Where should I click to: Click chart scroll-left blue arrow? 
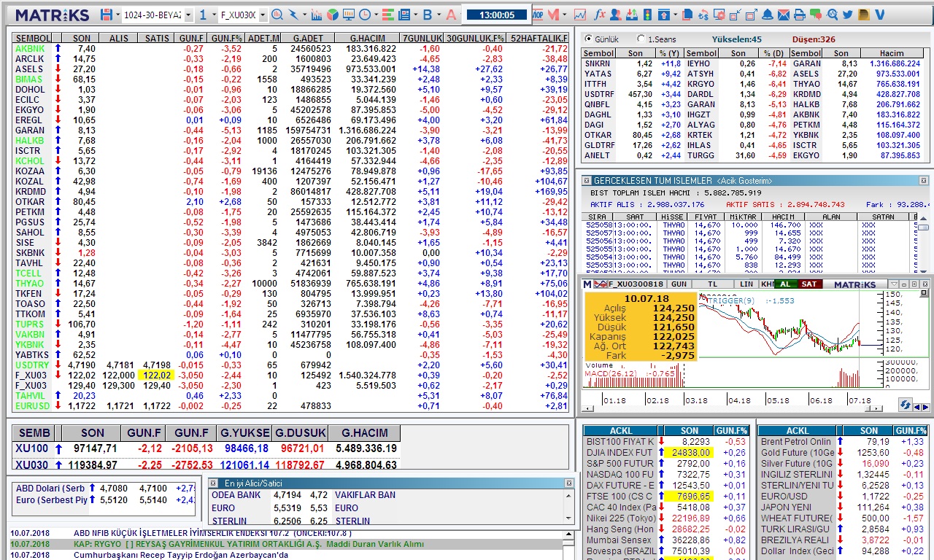point(918,407)
